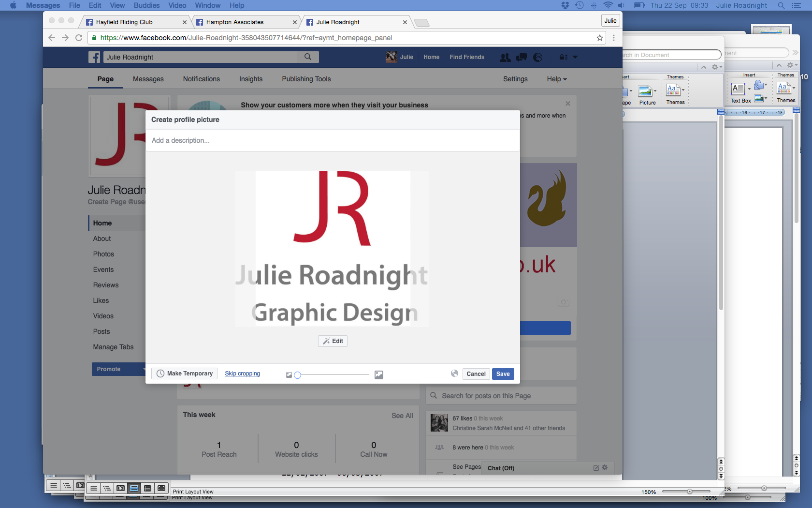Click the Picture icon in the Word ribbon
The height and width of the screenshot is (508, 812).
point(645,91)
